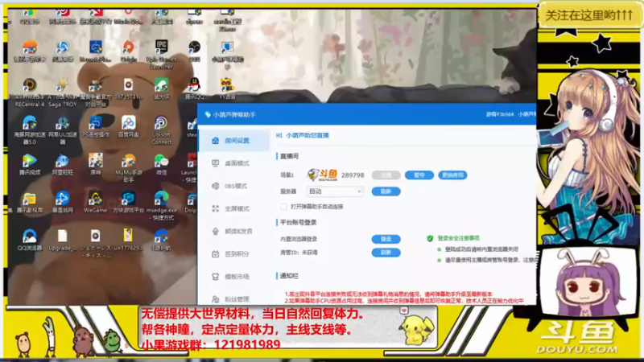Open the 粉丝管理 sidebar tab
This screenshot has width=644, height=362.
point(233,299)
